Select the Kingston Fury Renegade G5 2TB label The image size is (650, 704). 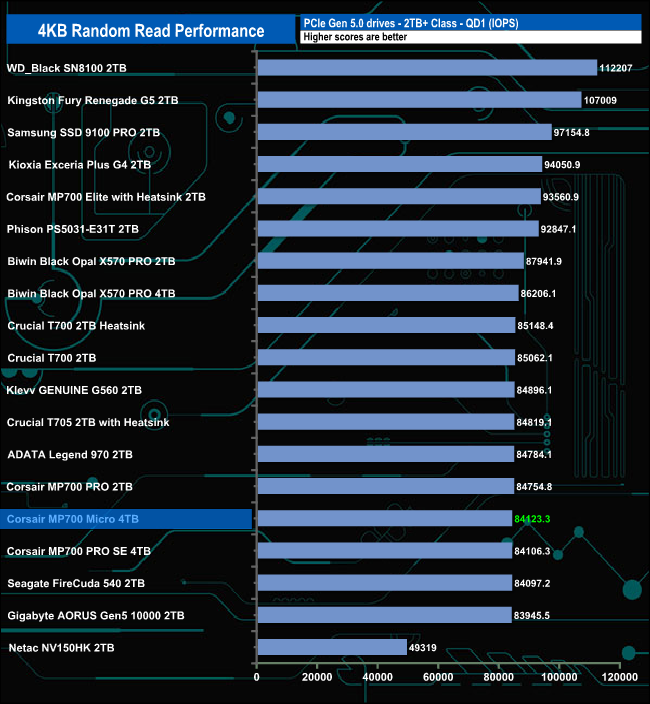coord(93,100)
